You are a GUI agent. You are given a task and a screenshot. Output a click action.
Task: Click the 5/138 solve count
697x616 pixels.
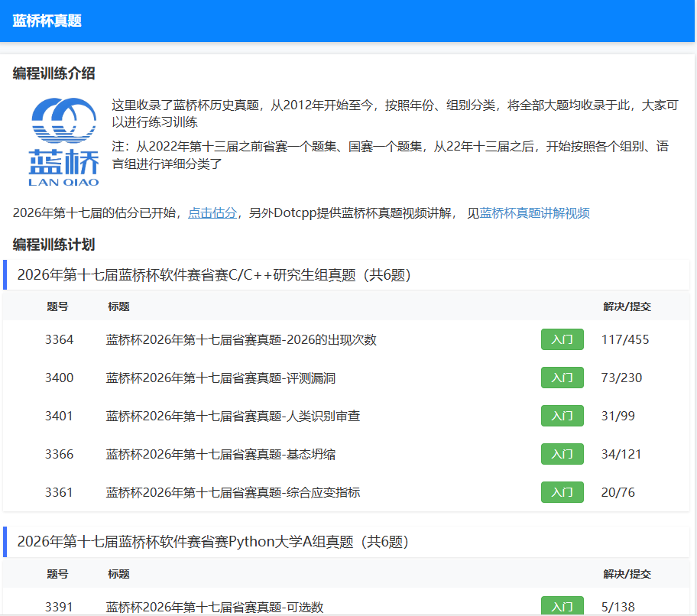click(x=618, y=607)
